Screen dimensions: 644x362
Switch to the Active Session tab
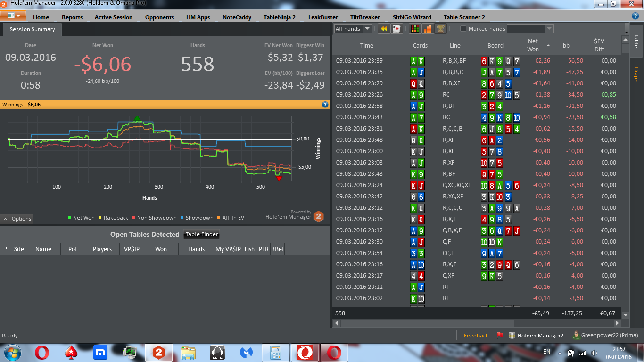point(114,17)
